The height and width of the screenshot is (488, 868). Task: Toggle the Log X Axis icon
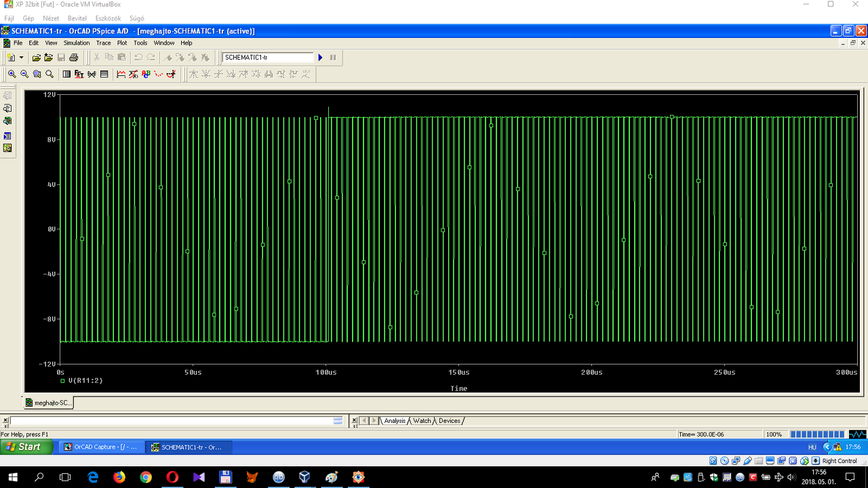tap(66, 74)
